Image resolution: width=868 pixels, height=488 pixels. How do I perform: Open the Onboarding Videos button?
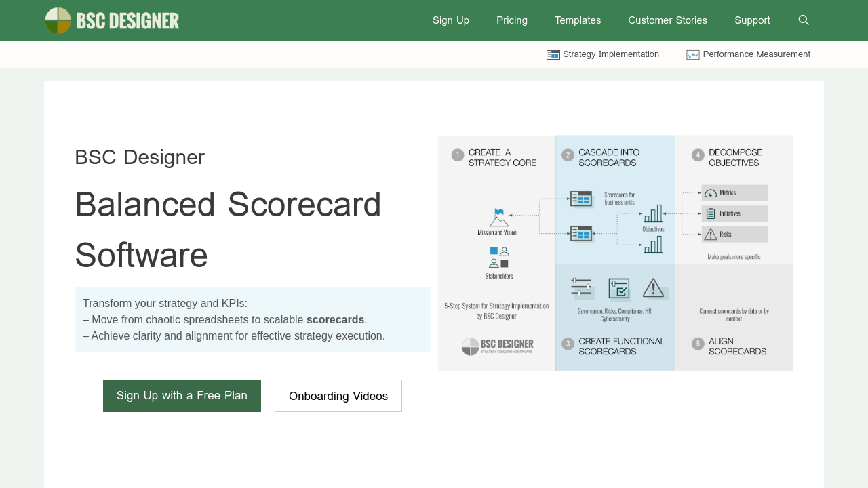[x=338, y=396]
